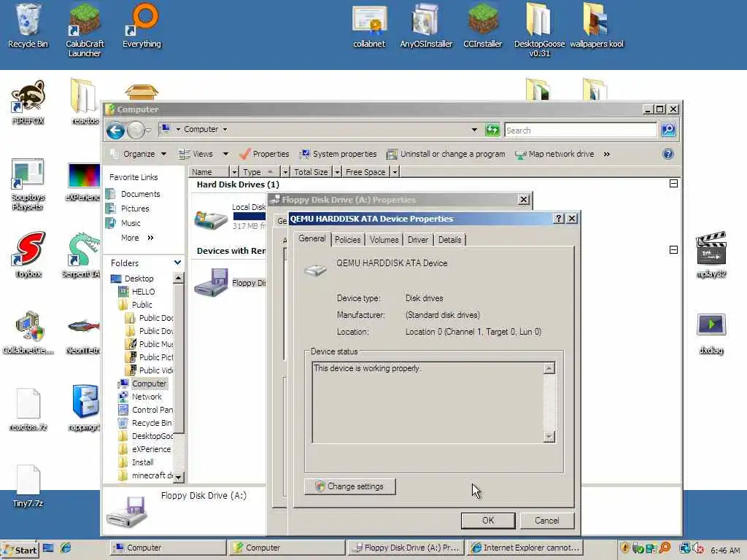This screenshot has width=747, height=560.
Task: Select the Floppy Disk Drive icon
Action: (x=212, y=282)
